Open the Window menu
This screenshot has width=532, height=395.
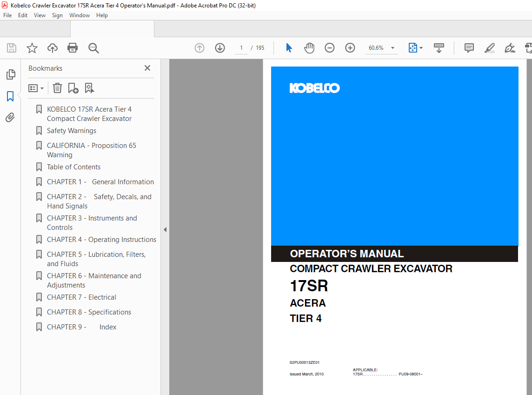[x=80, y=15]
